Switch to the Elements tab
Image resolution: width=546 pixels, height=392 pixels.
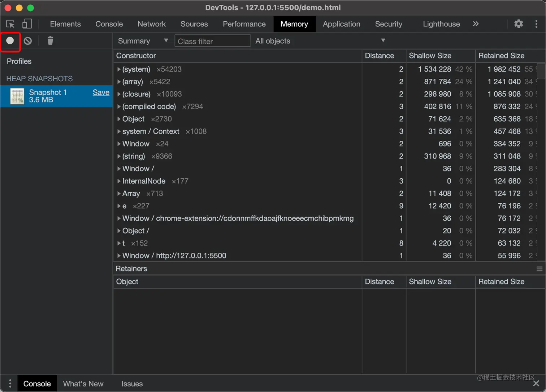click(x=65, y=24)
